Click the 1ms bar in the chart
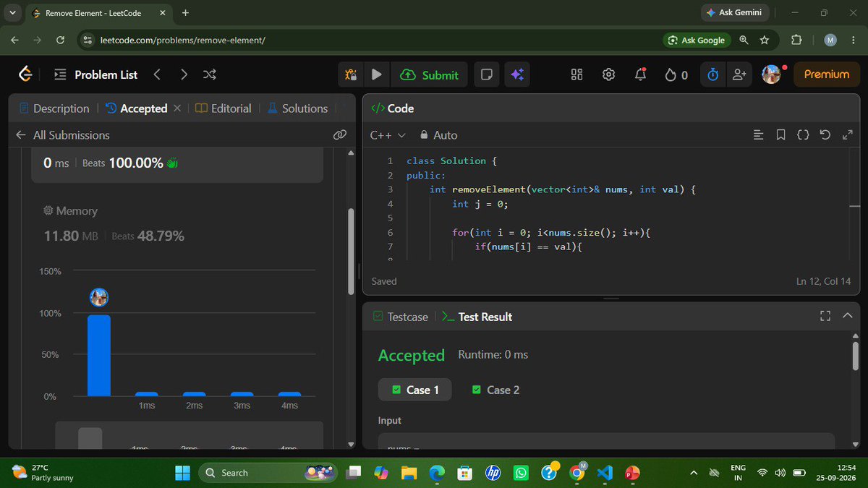Image resolution: width=868 pixels, height=488 pixels. [147, 394]
